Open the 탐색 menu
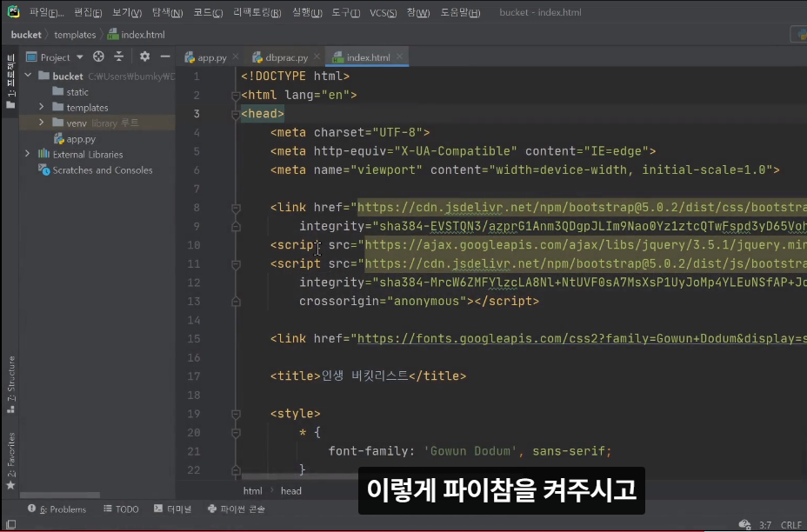This screenshot has height=532, width=807. (167, 12)
